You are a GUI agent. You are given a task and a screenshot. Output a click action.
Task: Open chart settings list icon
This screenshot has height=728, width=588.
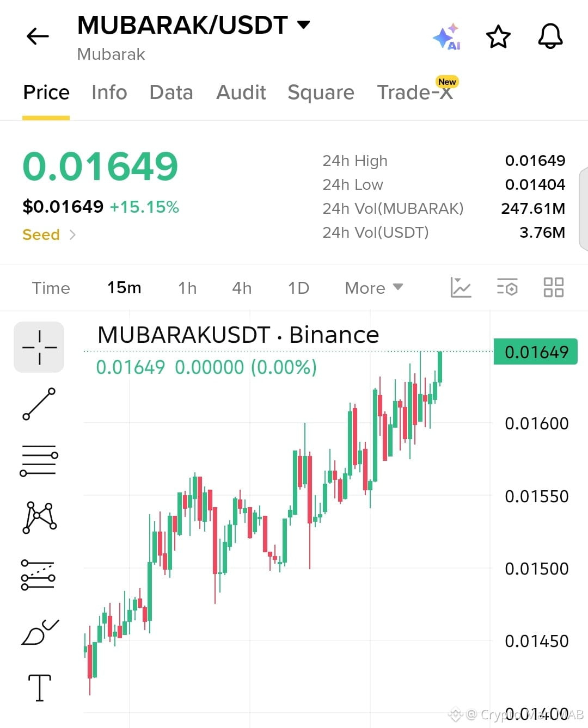[x=507, y=287]
